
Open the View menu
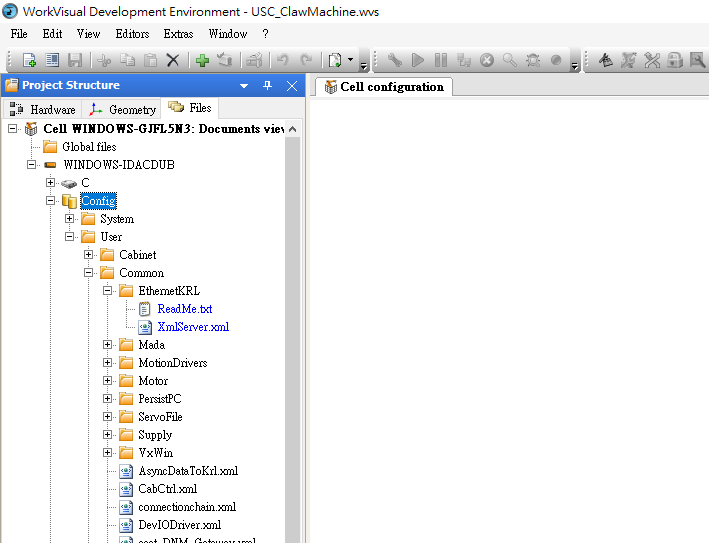[88, 34]
